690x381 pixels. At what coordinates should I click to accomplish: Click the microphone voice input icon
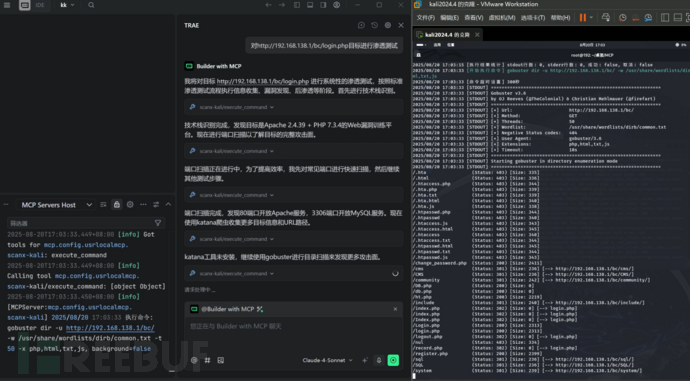[x=379, y=360]
